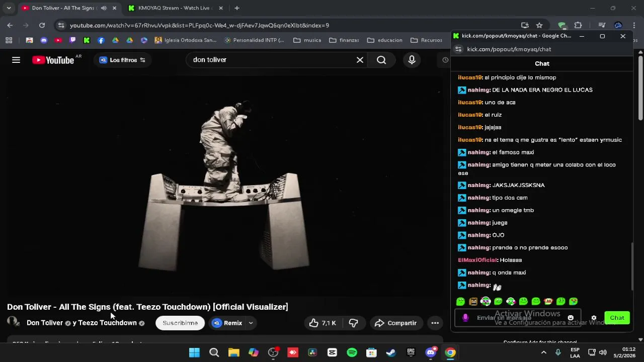Open the Remix button
The height and width of the screenshot is (362, 644).
pos(227,323)
